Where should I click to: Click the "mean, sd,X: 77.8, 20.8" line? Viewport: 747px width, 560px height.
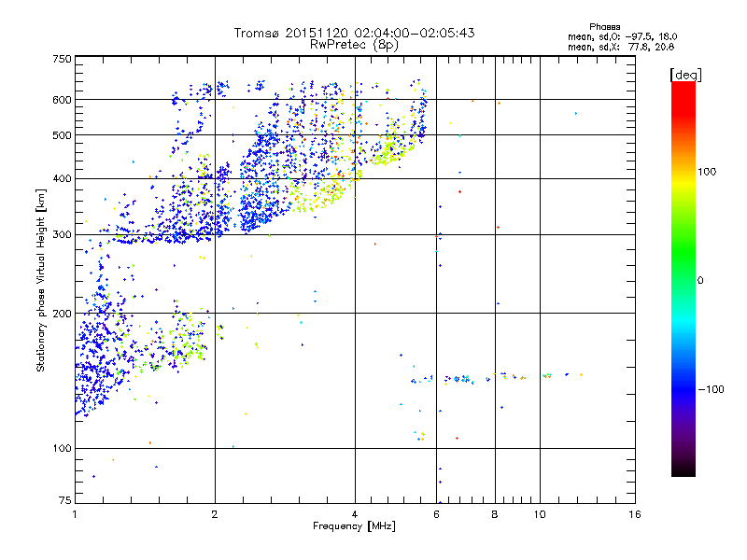[x=621, y=47]
